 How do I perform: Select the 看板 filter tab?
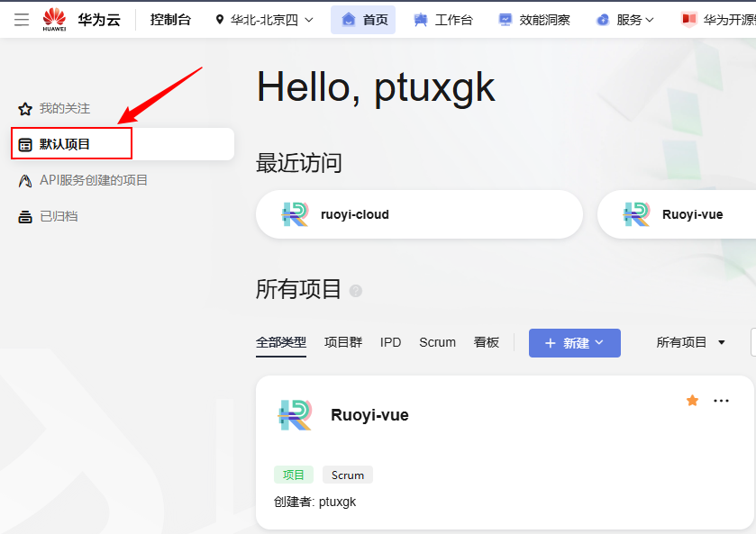[486, 343]
